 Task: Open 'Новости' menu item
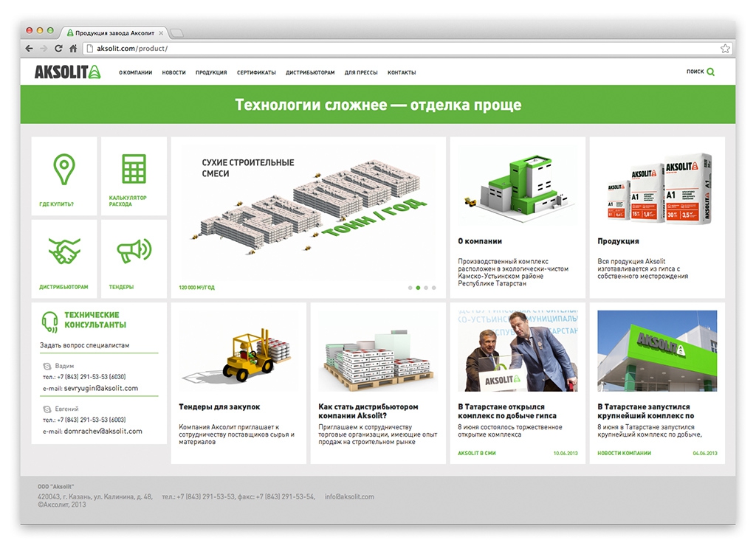173,73
